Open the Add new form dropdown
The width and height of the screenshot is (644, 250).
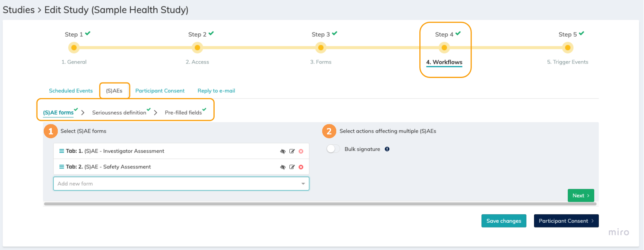click(x=303, y=184)
